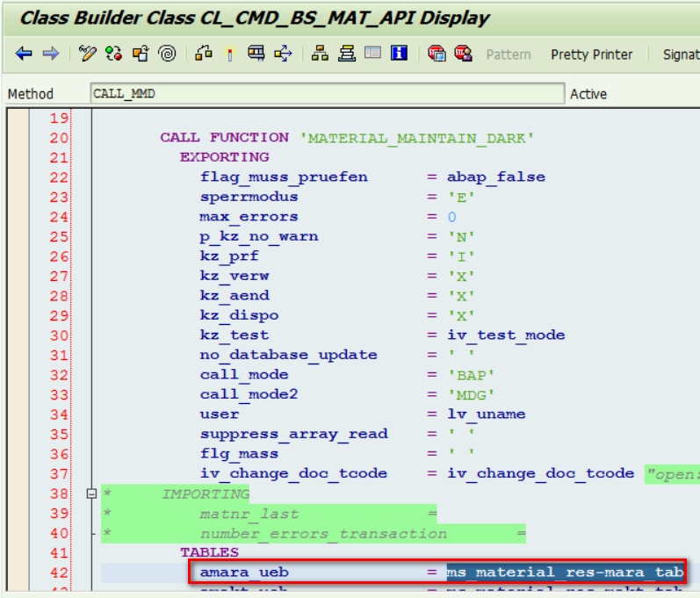The image size is (700, 598).
Task: Click the lv_uname value
Action: pyautogui.click(x=487, y=414)
